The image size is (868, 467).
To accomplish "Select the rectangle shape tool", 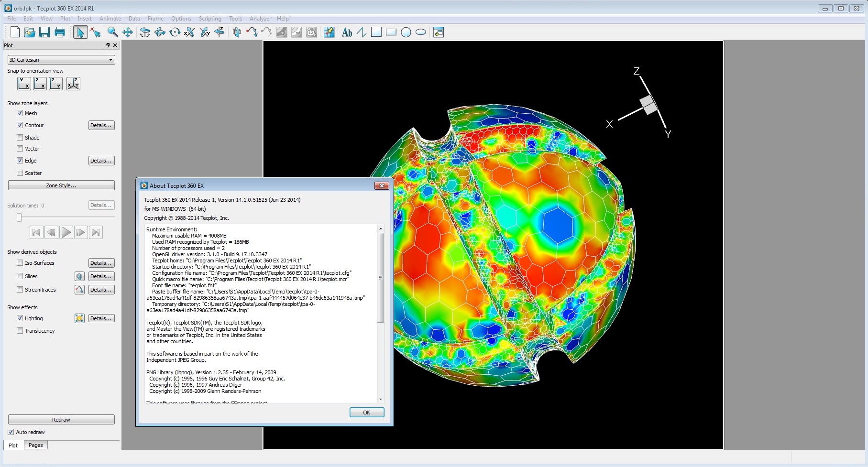I will [x=391, y=32].
